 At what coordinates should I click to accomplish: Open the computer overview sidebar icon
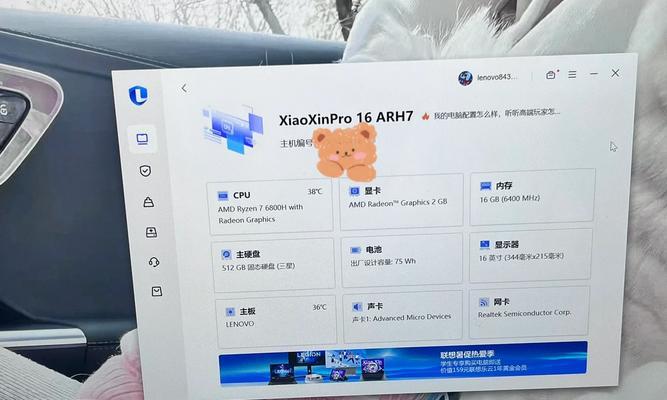point(143,139)
